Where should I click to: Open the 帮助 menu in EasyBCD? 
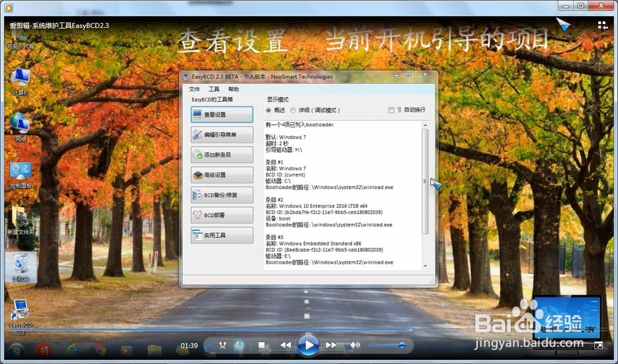[234, 90]
